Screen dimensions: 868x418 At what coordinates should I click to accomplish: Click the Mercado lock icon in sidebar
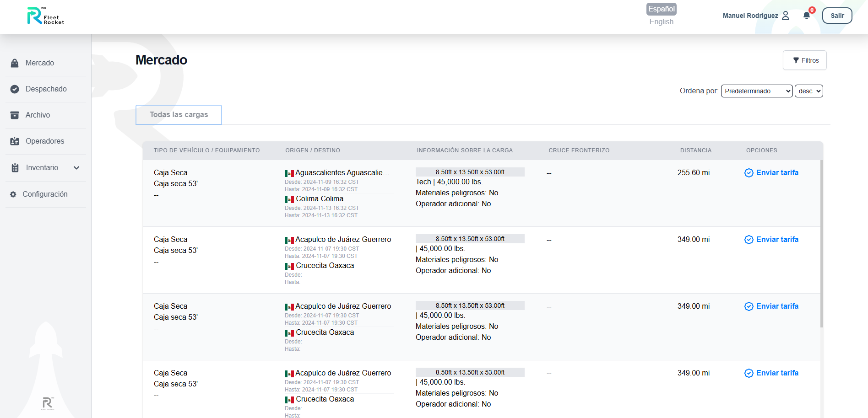[15, 63]
